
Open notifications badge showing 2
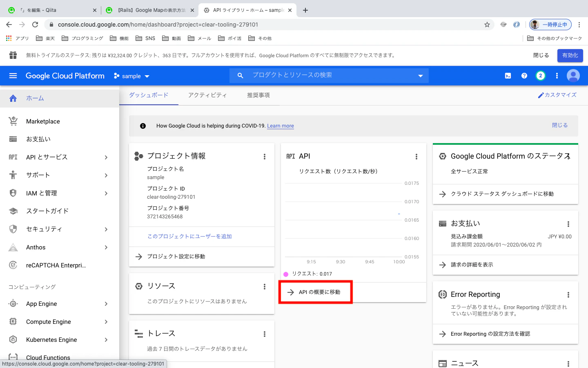[541, 76]
